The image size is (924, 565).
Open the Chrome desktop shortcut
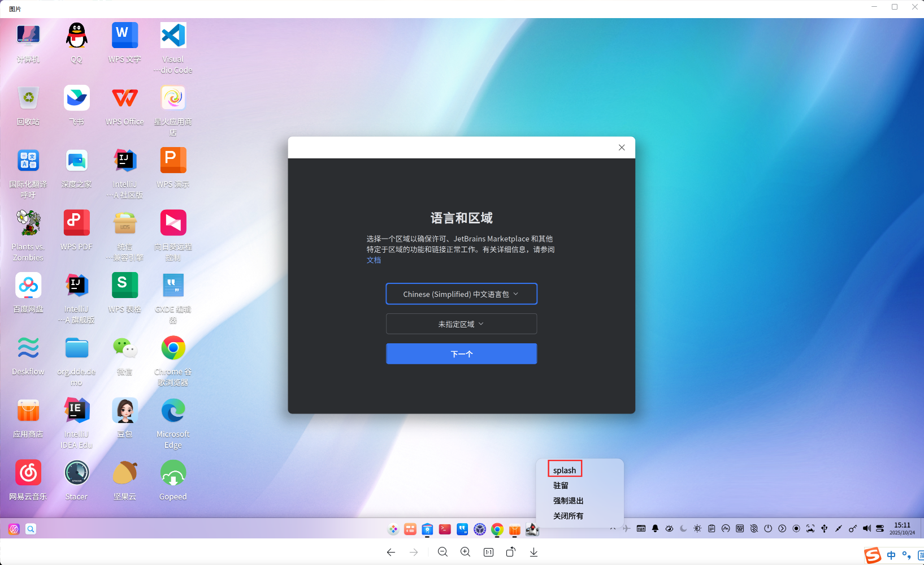(x=173, y=348)
